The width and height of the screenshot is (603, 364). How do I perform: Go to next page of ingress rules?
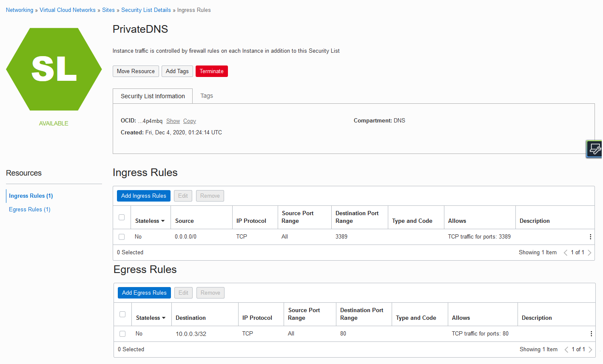(x=589, y=253)
